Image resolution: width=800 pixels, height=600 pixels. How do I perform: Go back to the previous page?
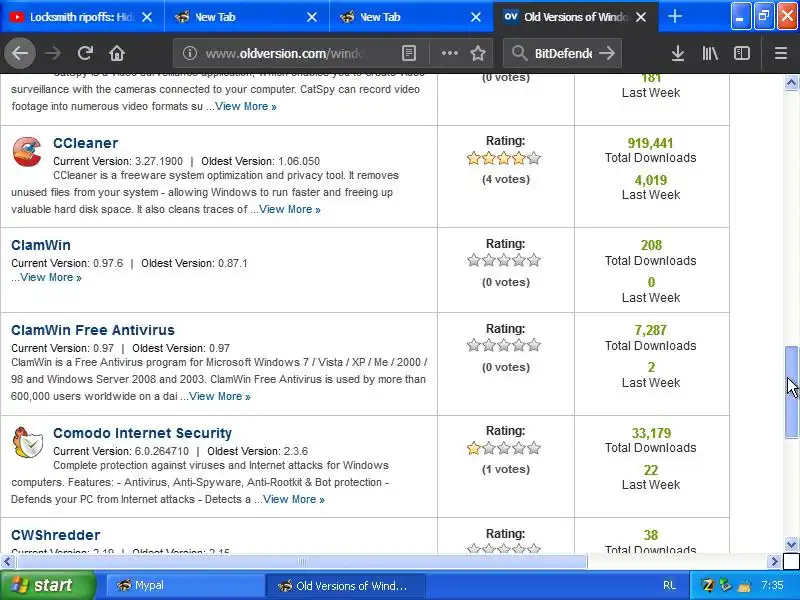coord(20,53)
